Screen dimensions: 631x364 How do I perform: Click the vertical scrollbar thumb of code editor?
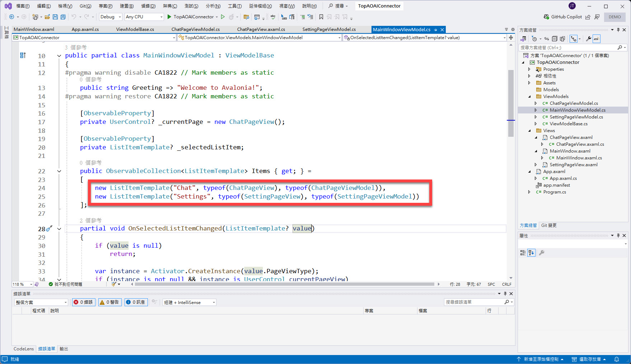coord(511,103)
